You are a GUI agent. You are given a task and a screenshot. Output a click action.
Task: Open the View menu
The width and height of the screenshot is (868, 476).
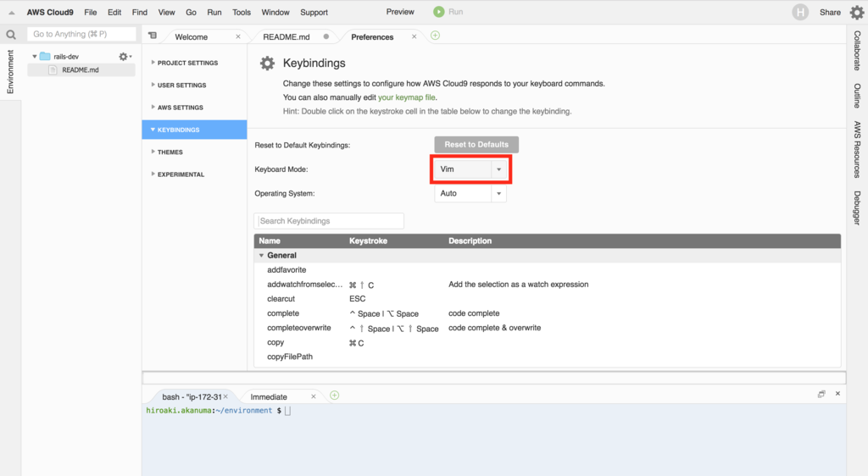tap(166, 12)
